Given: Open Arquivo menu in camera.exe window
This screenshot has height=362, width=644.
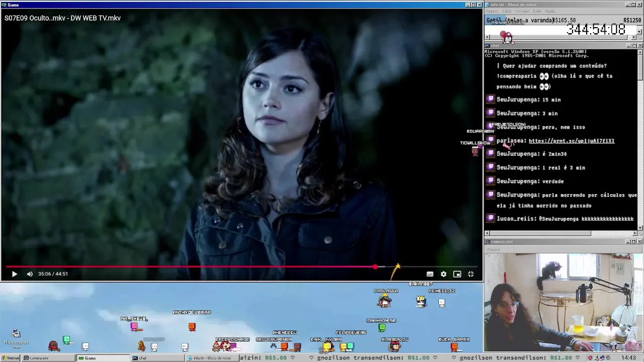Looking at the screenshot, I should tap(493, 249).
